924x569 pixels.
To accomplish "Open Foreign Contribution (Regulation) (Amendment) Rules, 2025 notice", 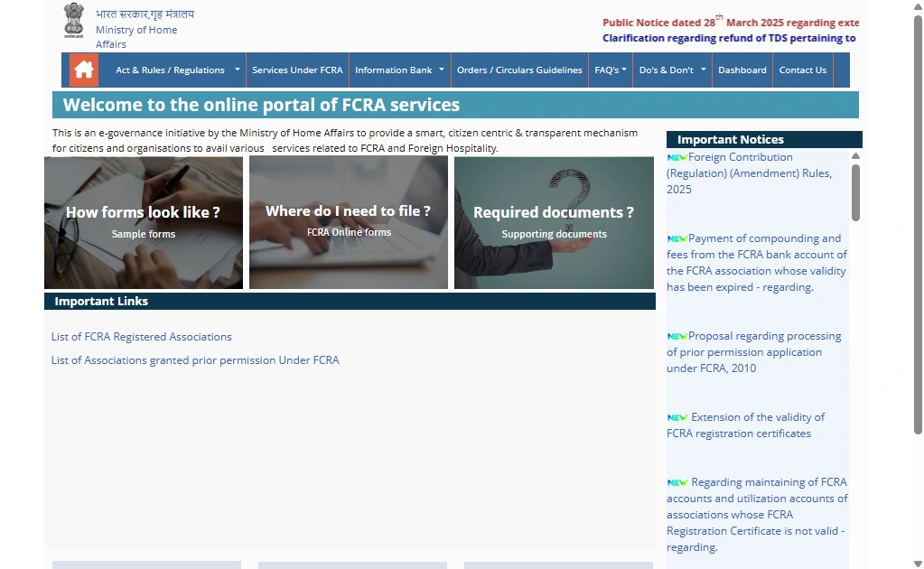I will (x=750, y=173).
